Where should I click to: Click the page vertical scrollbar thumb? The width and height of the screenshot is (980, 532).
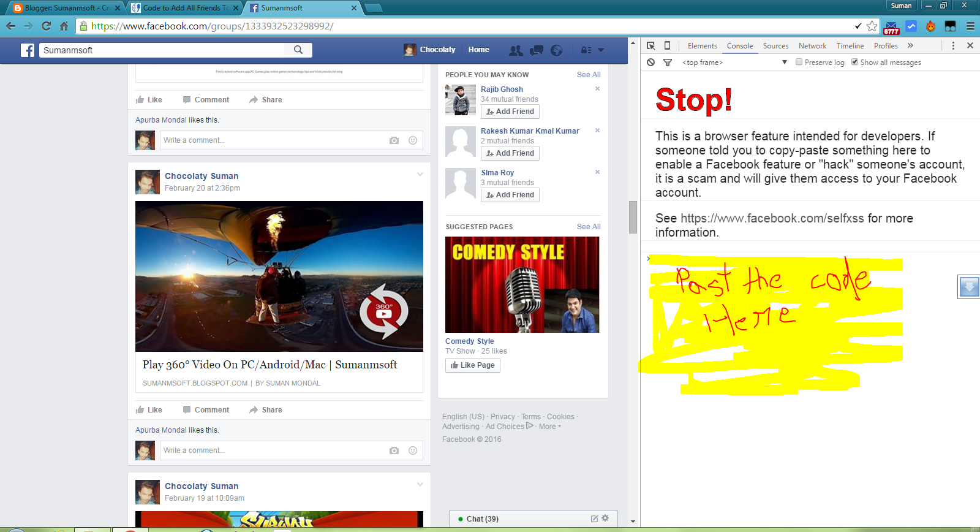(x=633, y=217)
